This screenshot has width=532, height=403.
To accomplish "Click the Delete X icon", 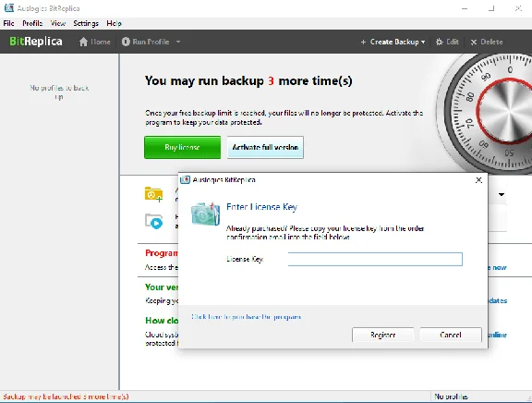I will pos(474,43).
